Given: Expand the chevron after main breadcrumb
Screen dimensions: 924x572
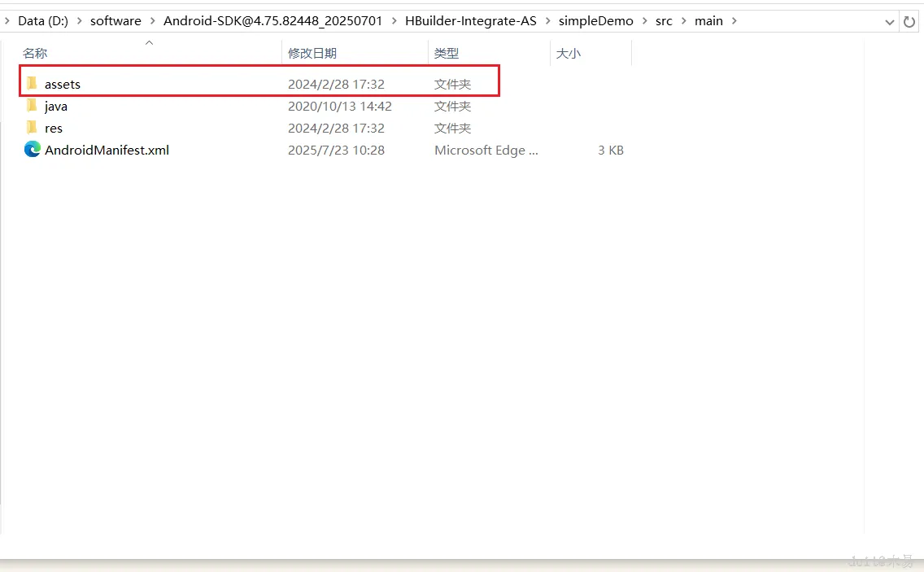Looking at the screenshot, I should [734, 21].
